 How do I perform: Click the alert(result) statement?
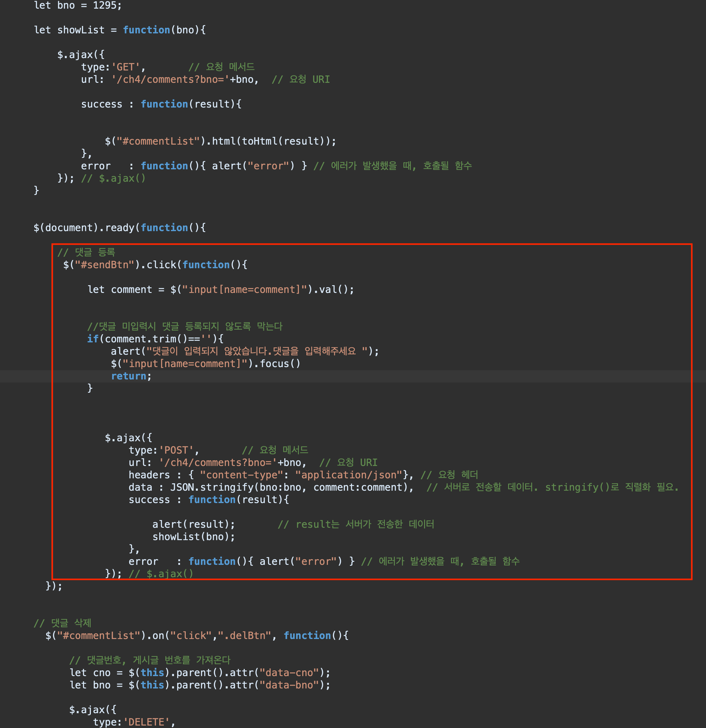[193, 524]
